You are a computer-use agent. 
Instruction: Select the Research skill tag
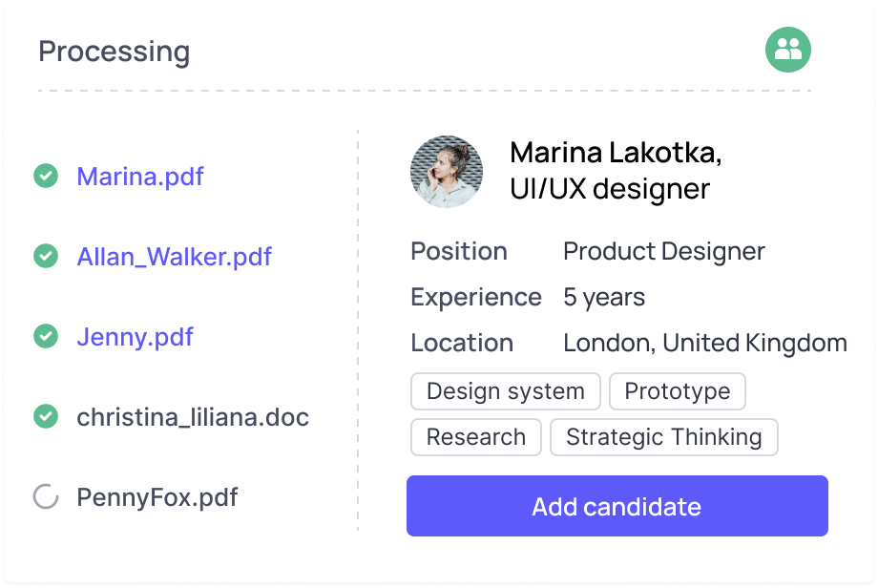(475, 437)
